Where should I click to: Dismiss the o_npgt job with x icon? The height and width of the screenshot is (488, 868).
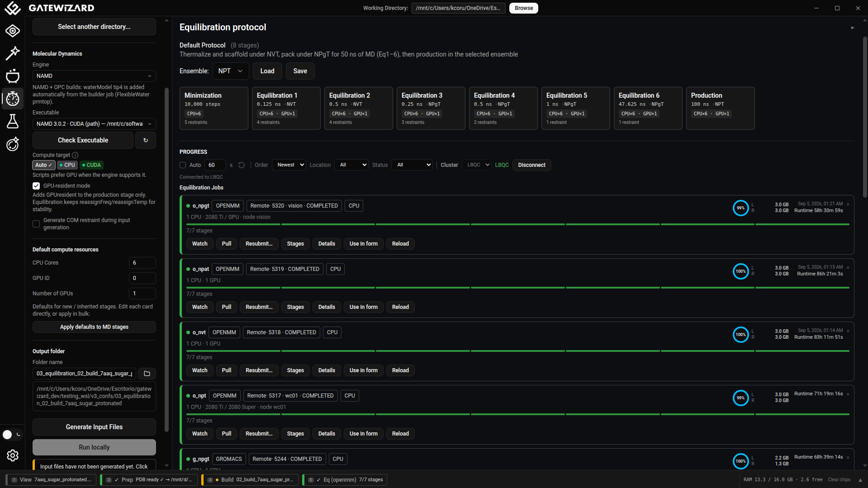(848, 204)
